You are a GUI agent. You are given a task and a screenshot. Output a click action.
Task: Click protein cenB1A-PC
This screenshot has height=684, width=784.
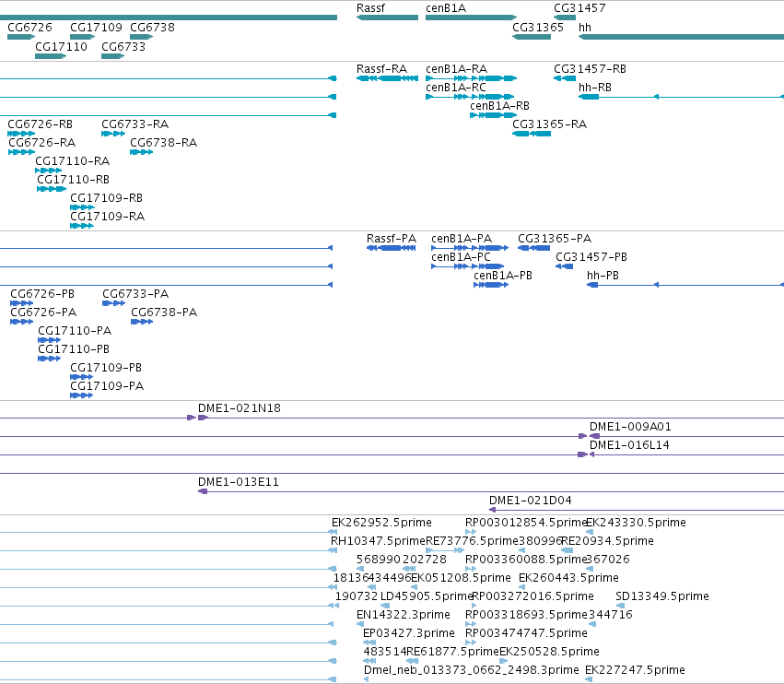[467, 266]
